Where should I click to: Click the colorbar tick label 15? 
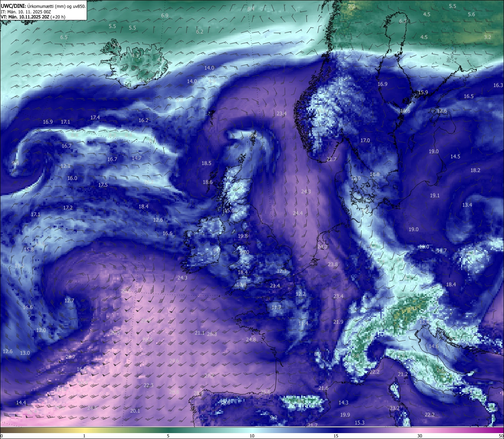click(336, 436)
